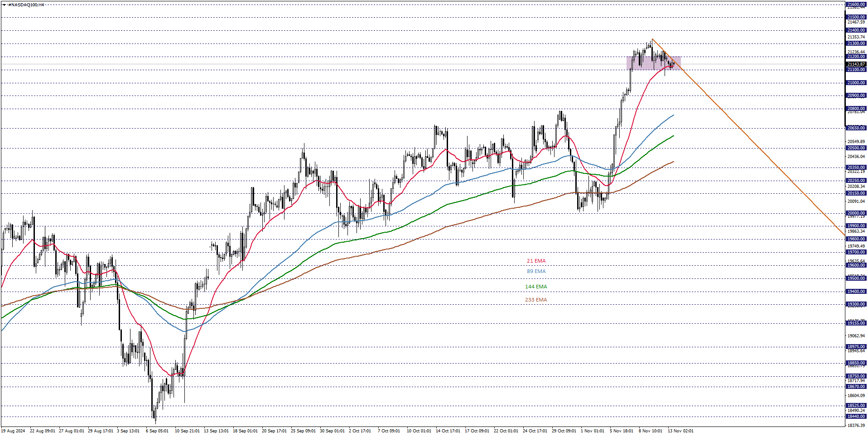The image size is (868, 436).
Task: Click the 20900.00 price level label
Action: pos(856,96)
